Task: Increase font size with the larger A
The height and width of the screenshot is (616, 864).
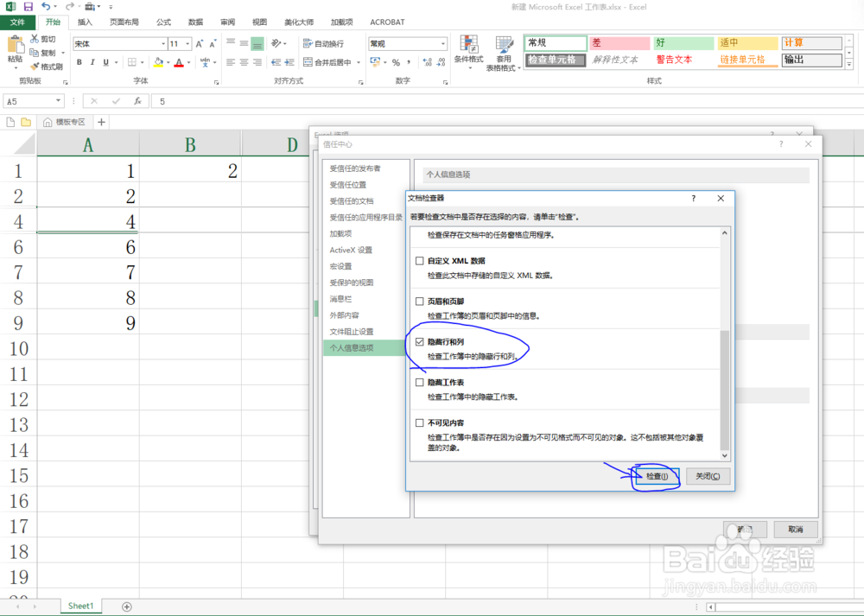Action: click(x=200, y=43)
